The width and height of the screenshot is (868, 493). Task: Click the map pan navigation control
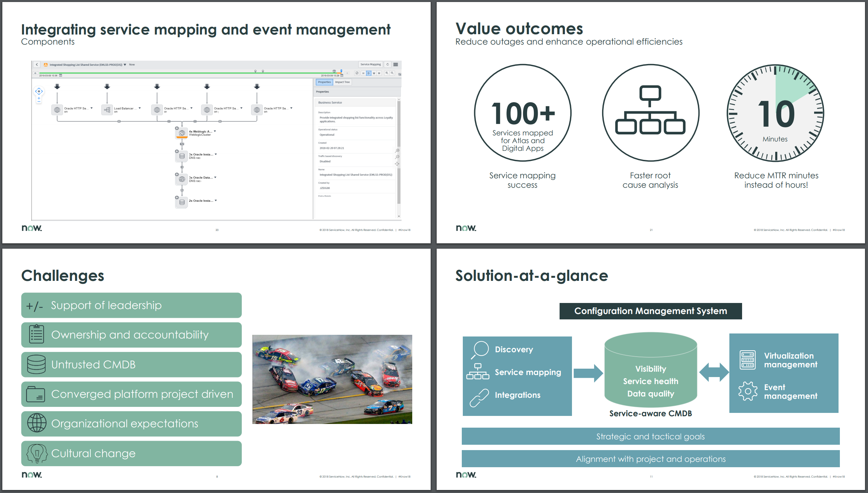[39, 91]
